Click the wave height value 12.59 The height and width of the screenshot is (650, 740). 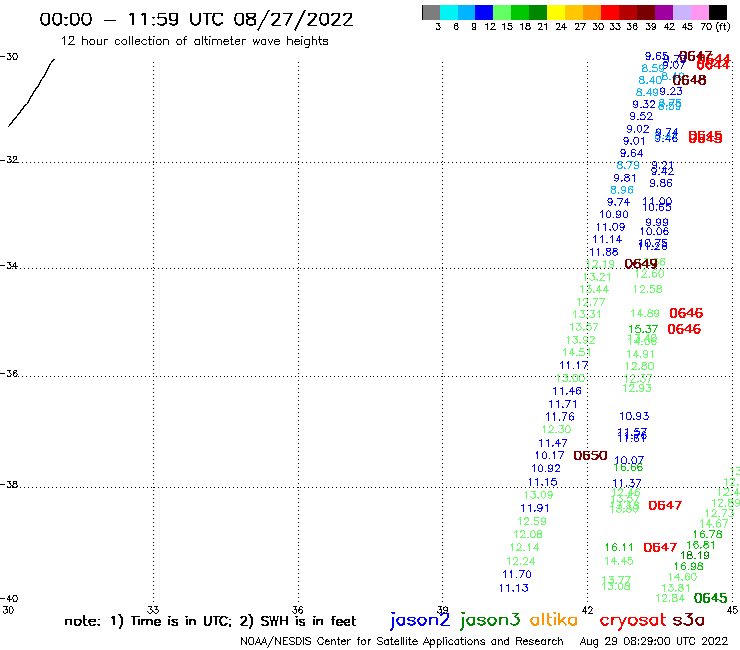click(x=532, y=522)
